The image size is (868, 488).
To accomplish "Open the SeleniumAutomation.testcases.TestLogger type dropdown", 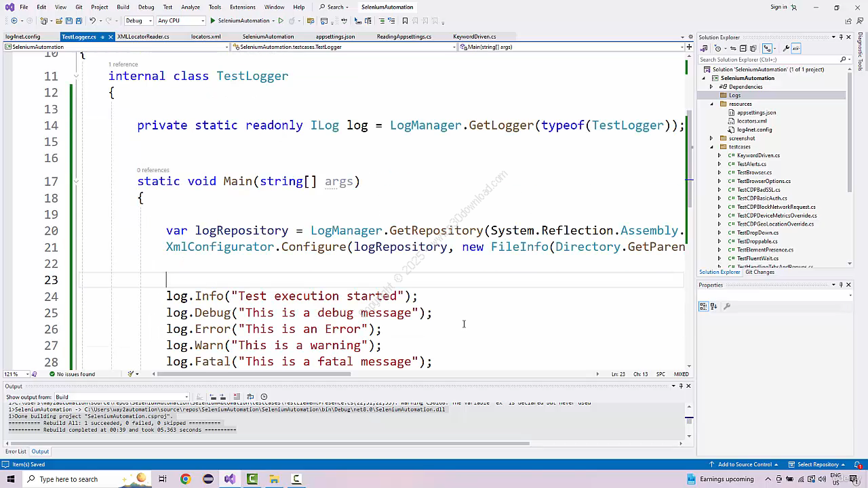I will point(344,47).
